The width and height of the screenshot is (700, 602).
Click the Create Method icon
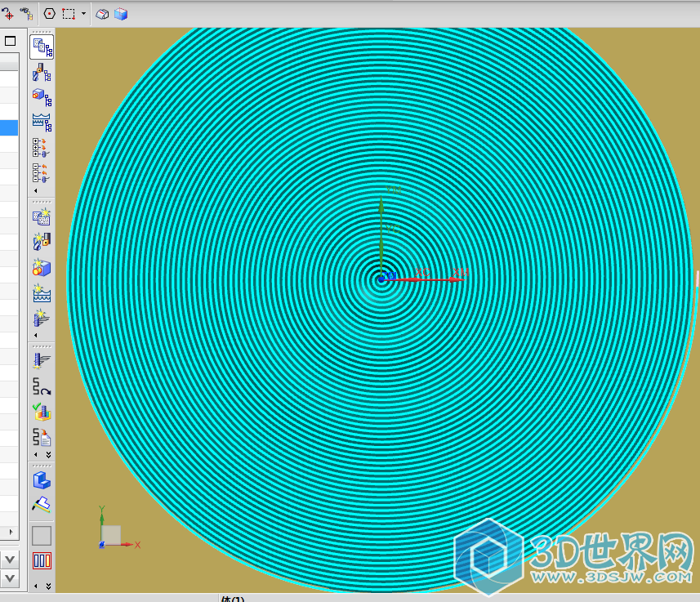click(42, 293)
